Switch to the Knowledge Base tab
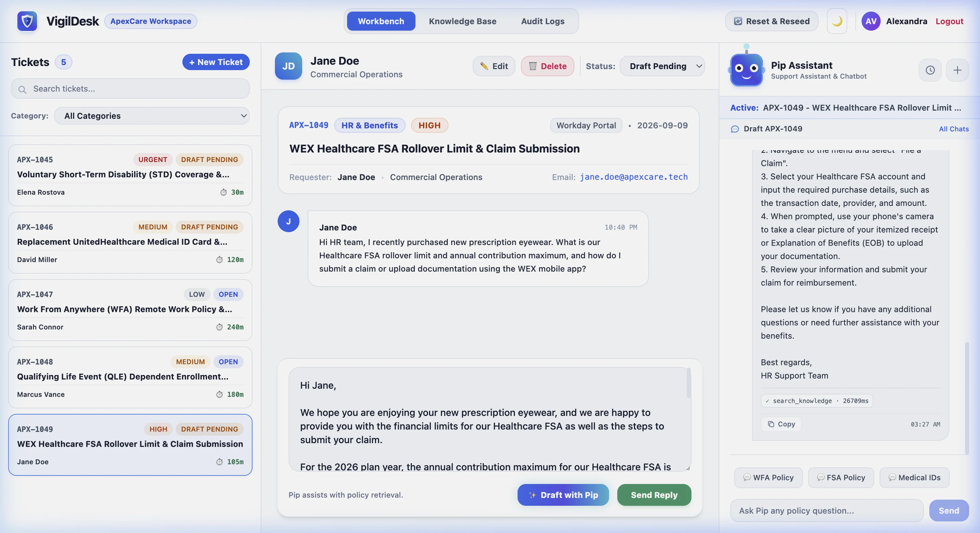 462,21
